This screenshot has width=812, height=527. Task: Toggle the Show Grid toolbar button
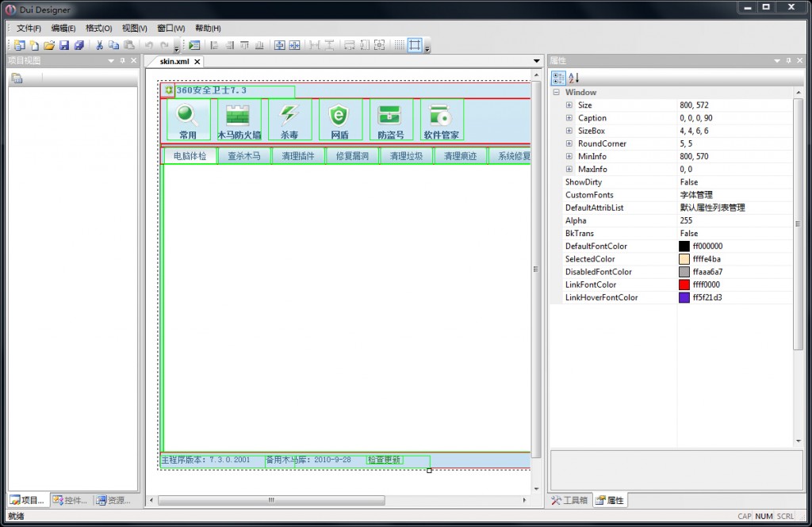tap(400, 45)
